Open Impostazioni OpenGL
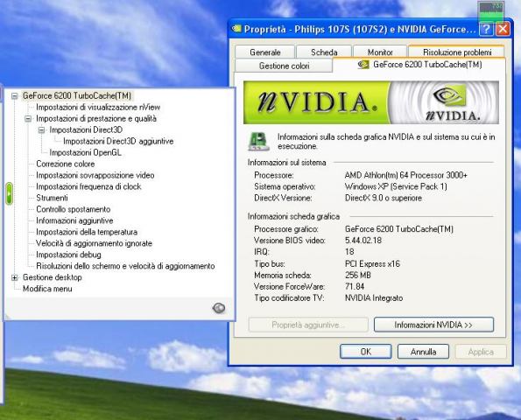 coord(86,152)
